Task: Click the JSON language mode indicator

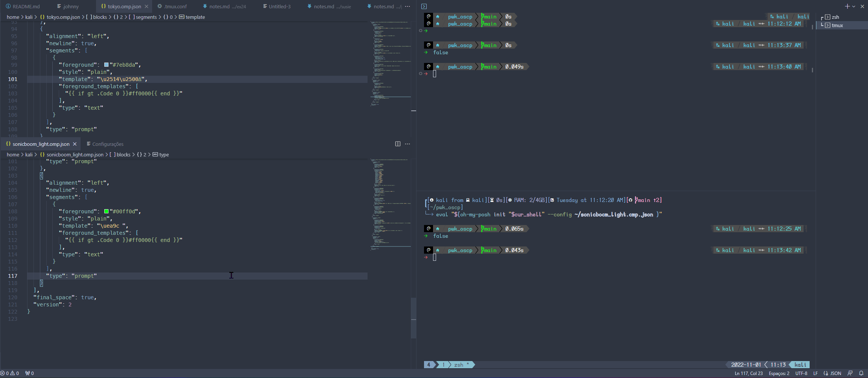Action: pyautogui.click(x=833, y=373)
